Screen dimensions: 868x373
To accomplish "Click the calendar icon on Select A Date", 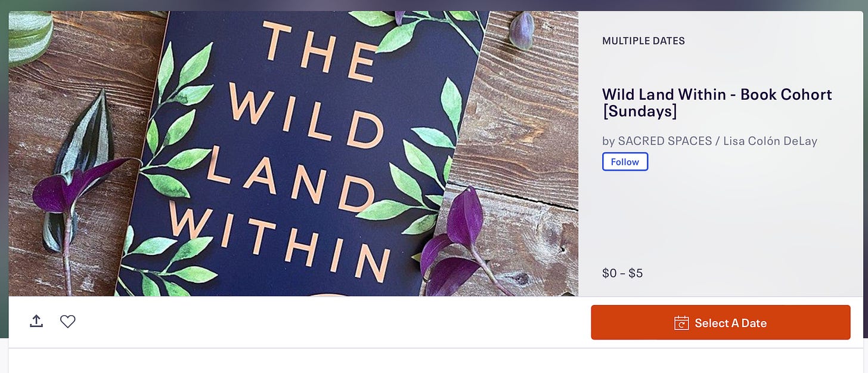I will tap(681, 323).
